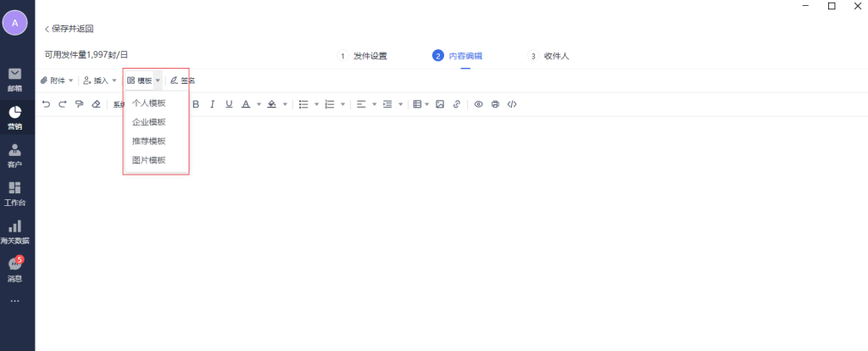Click the print icon in toolbar

(x=495, y=104)
